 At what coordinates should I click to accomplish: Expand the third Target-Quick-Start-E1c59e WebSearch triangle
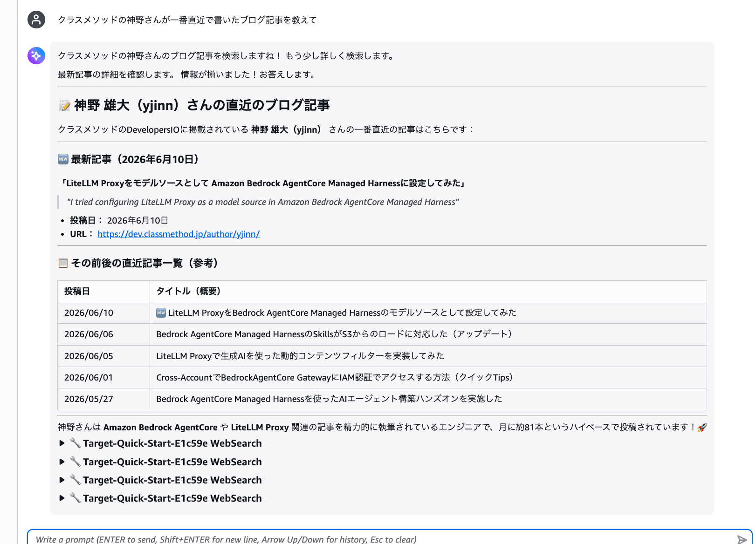coord(62,480)
